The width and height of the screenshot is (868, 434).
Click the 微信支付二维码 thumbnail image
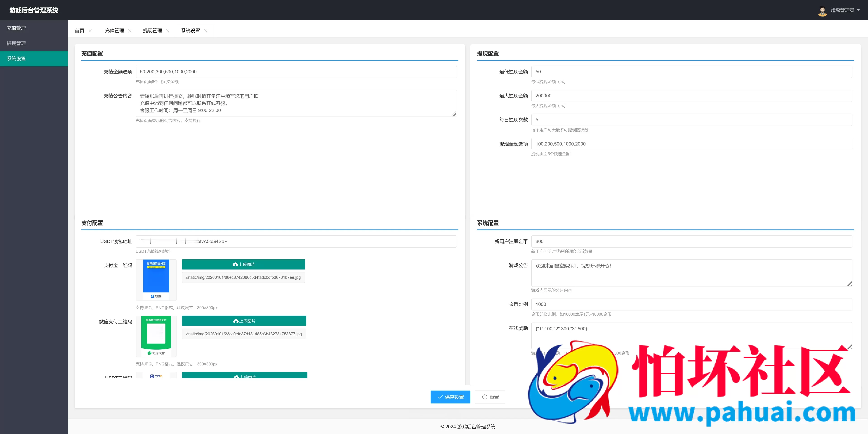156,336
